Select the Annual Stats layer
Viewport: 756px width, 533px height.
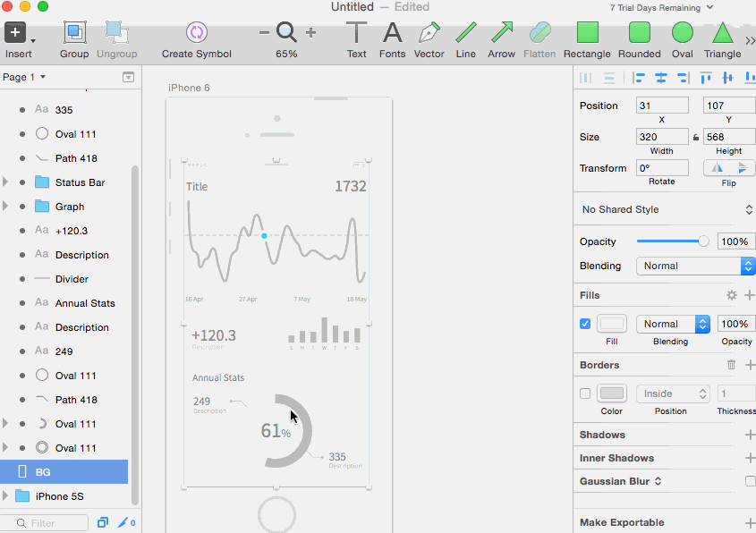pyautogui.click(x=85, y=303)
